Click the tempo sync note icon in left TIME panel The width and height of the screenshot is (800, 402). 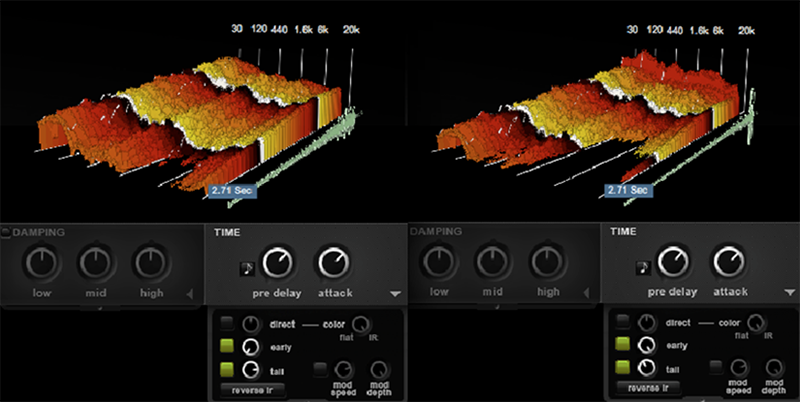pyautogui.click(x=247, y=266)
